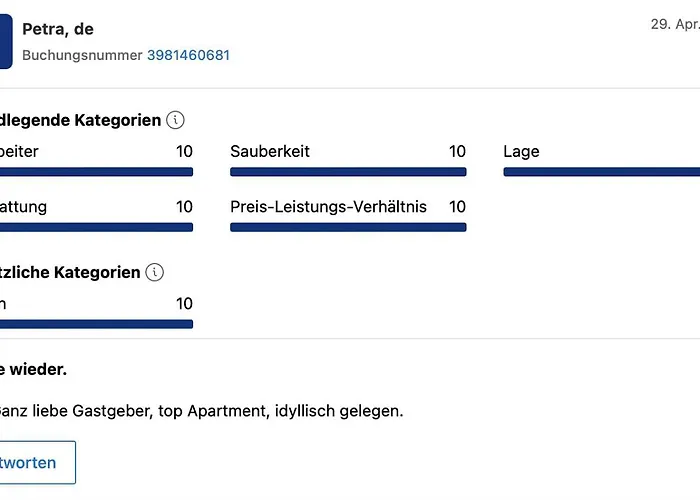Click the Buchungsnummer label text

coord(82,56)
